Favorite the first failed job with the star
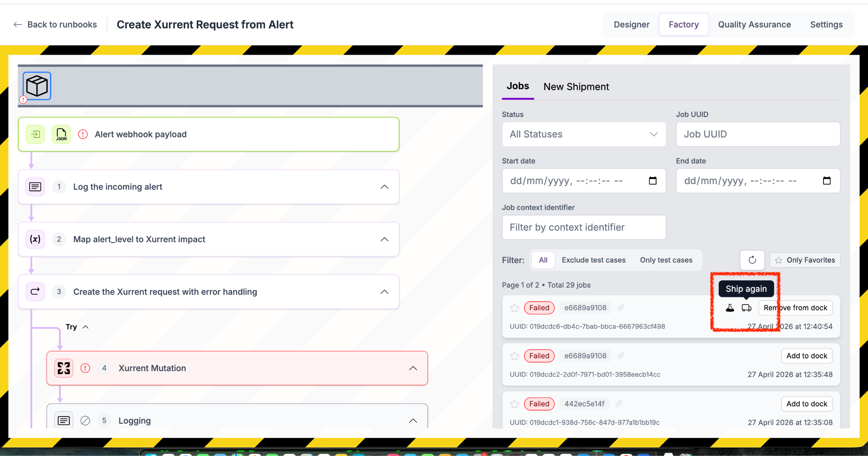The width and height of the screenshot is (868, 456). pos(515,308)
